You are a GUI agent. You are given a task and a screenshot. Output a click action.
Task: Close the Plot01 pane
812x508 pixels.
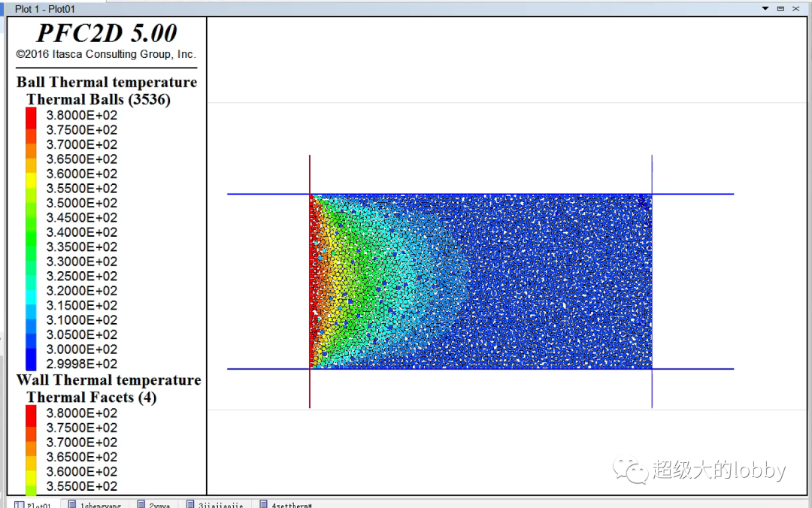[796, 8]
